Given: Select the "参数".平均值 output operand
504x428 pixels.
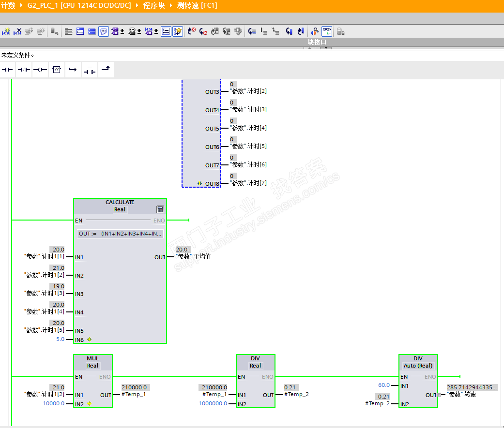Looking at the screenshot, I should 193,256.
